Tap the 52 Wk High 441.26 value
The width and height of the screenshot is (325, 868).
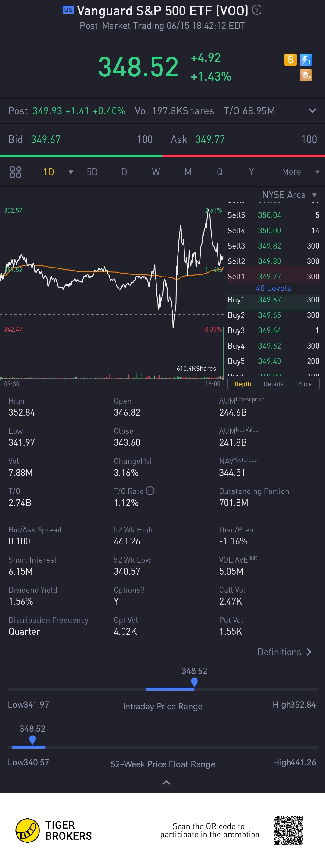[127, 541]
